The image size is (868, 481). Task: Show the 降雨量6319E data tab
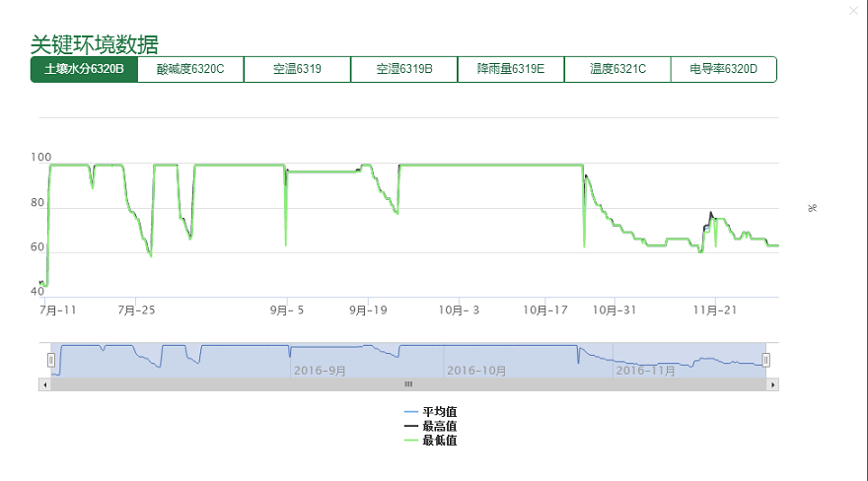510,69
